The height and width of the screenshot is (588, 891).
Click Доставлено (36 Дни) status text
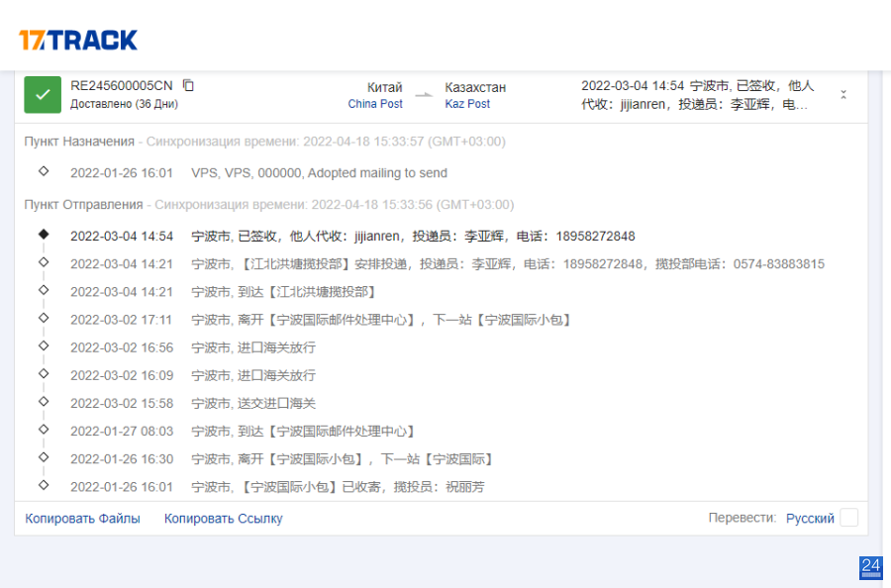click(x=124, y=104)
